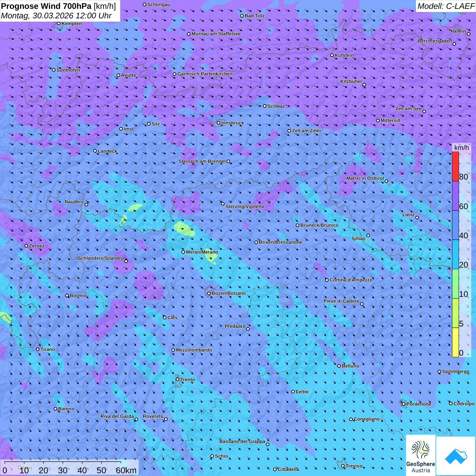Click the Schio label
The height and width of the screenshot is (476, 476).
(x=221, y=456)
